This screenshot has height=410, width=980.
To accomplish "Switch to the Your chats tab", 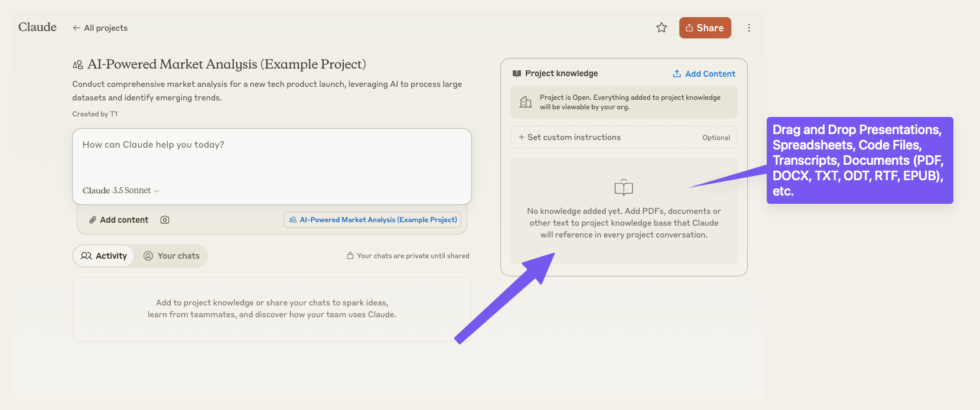I will (172, 256).
